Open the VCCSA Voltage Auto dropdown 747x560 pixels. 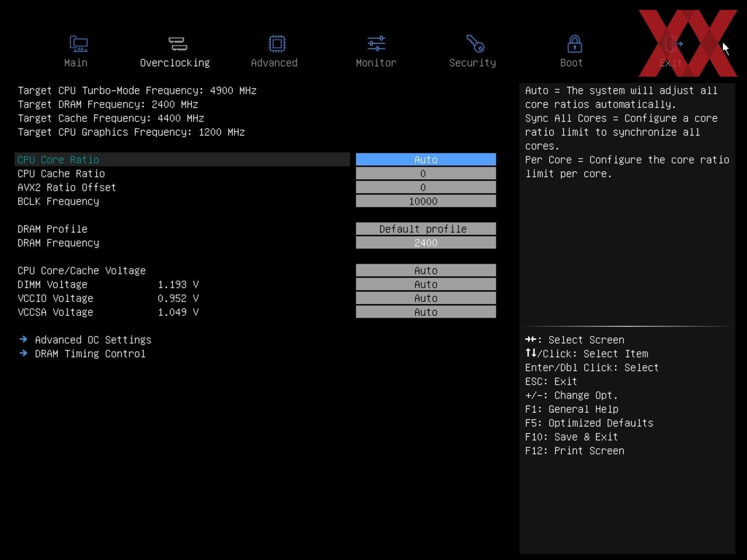pyautogui.click(x=426, y=312)
